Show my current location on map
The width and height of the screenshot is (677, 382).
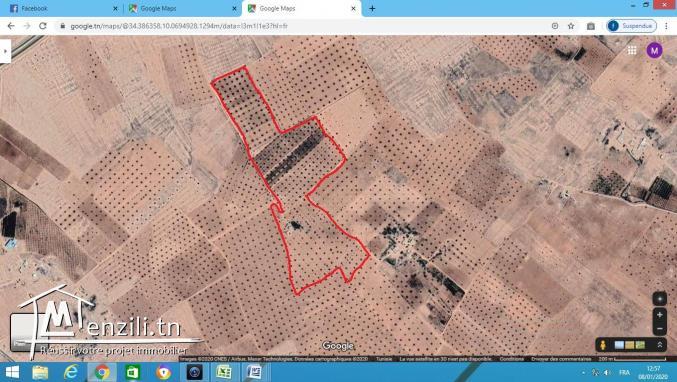tap(659, 299)
